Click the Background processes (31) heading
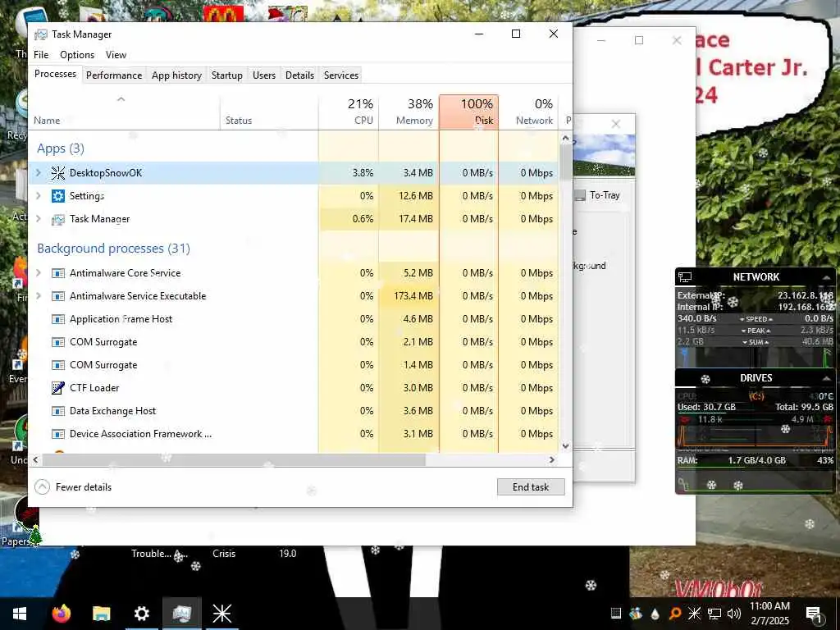 coord(113,248)
